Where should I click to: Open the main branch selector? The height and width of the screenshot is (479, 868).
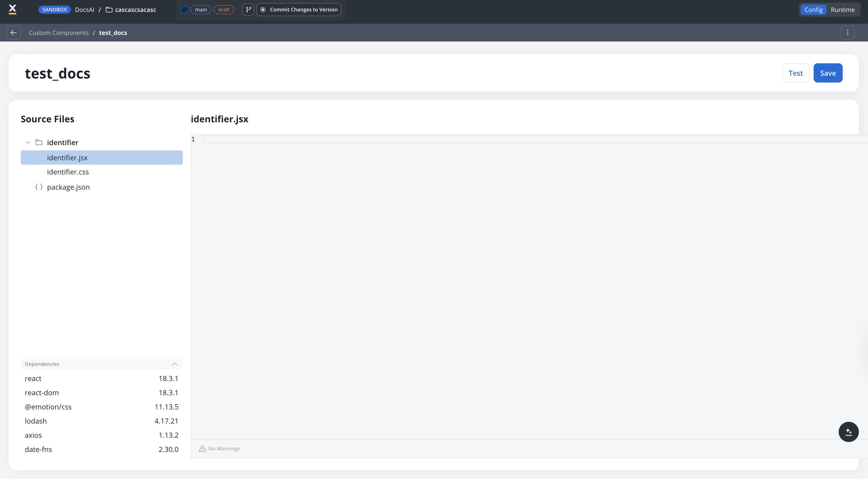(x=201, y=9)
